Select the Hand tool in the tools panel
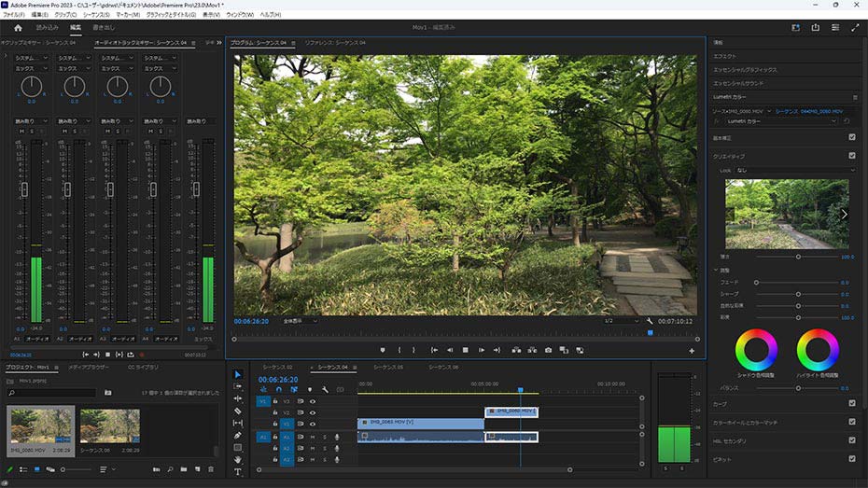 point(237,460)
